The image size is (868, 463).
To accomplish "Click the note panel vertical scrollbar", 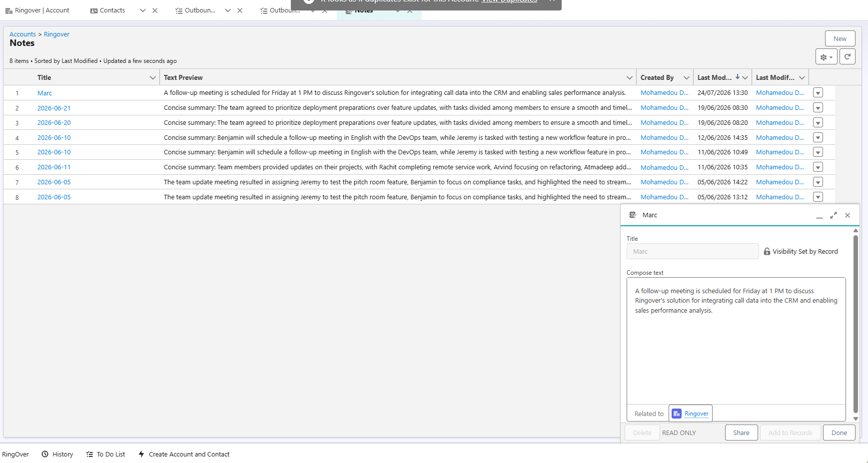I will (x=856, y=324).
